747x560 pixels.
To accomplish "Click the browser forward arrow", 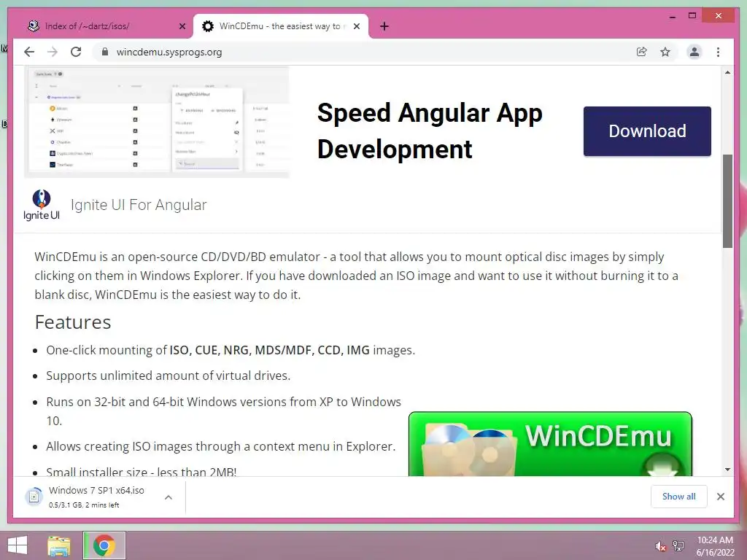I will (53, 52).
